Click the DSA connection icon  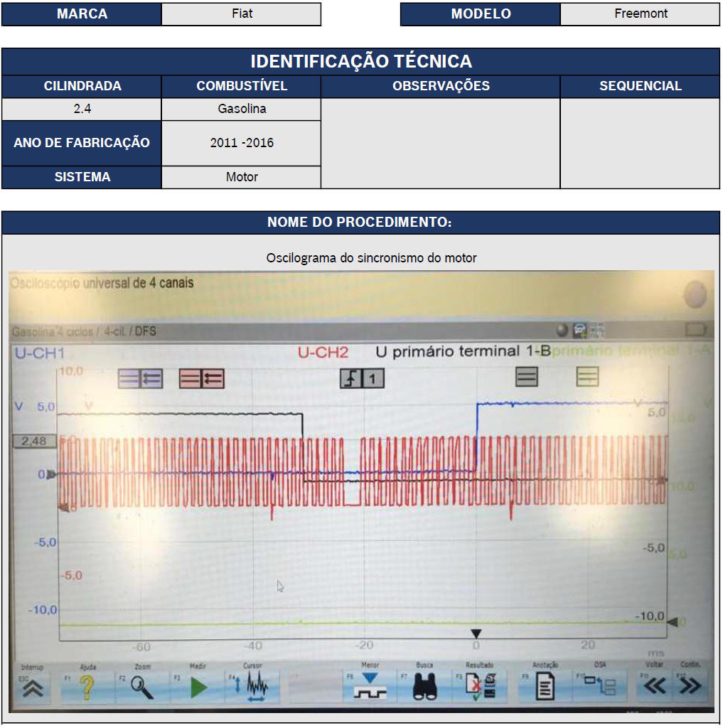[x=600, y=687]
